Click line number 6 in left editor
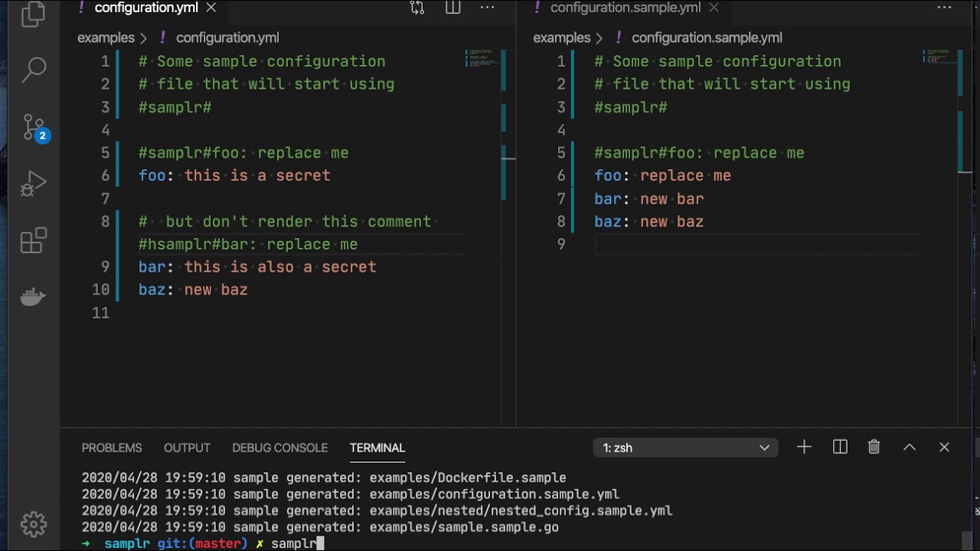 105,175
